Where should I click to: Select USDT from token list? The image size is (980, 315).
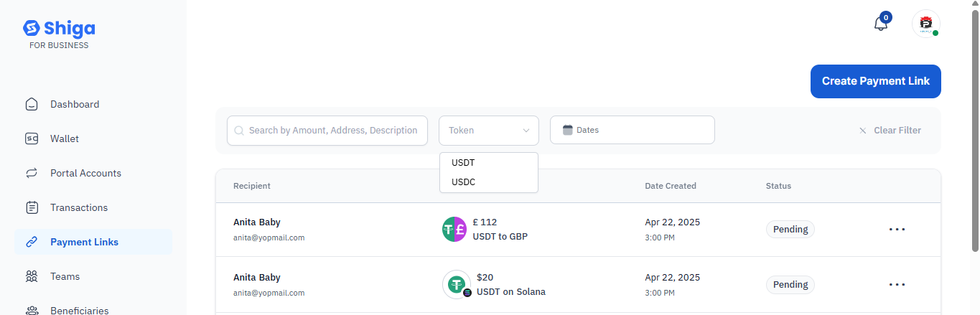tap(464, 163)
